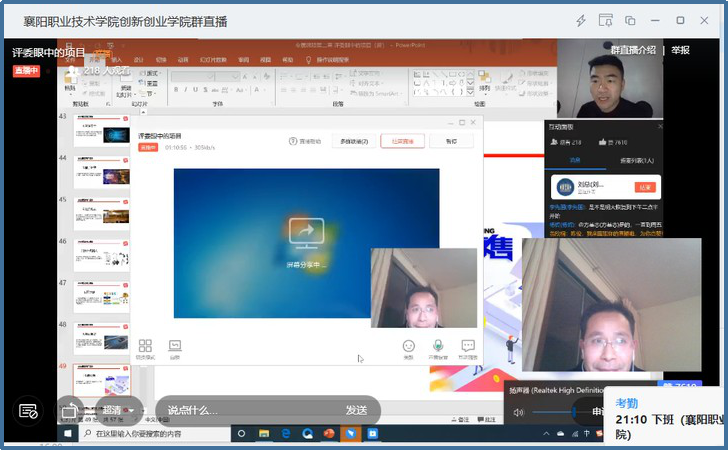Click the screen sharing center icon in preview
This screenshot has width=728, height=450.
pos(306,231)
